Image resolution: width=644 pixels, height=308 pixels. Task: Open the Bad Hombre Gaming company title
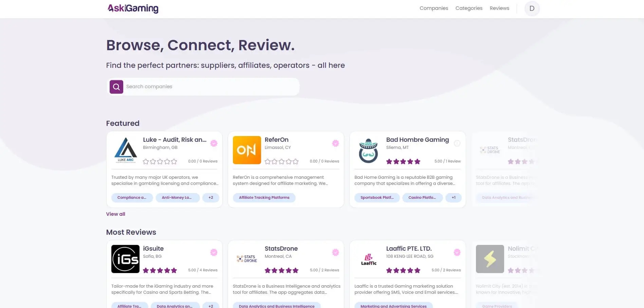(417, 140)
